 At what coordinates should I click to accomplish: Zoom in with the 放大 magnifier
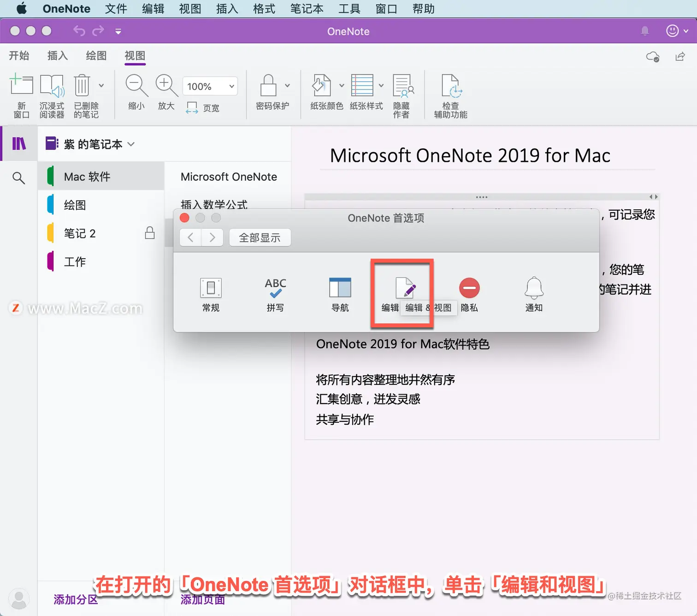click(166, 92)
